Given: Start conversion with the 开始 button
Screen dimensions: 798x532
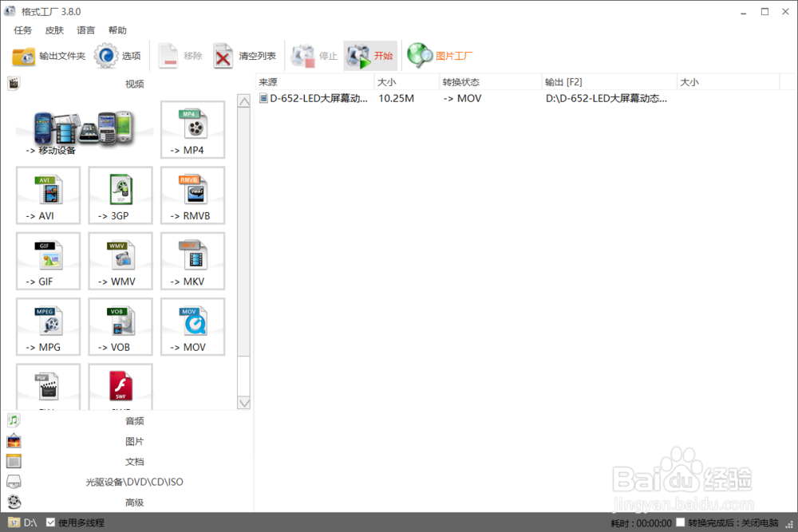Looking at the screenshot, I should 370,56.
